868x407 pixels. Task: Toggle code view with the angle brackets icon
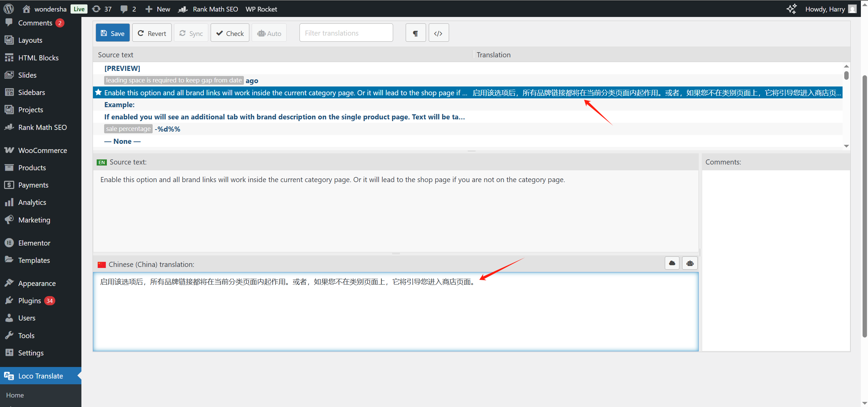coord(438,33)
